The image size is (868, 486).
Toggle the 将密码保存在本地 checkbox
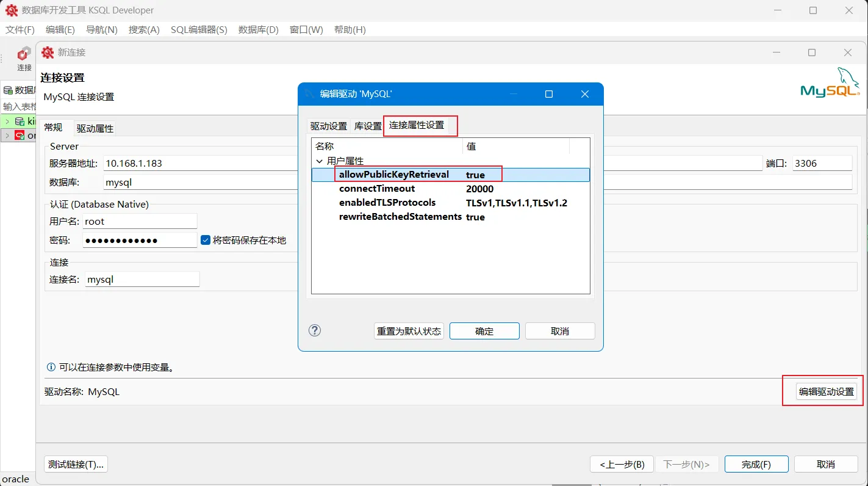pyautogui.click(x=206, y=239)
